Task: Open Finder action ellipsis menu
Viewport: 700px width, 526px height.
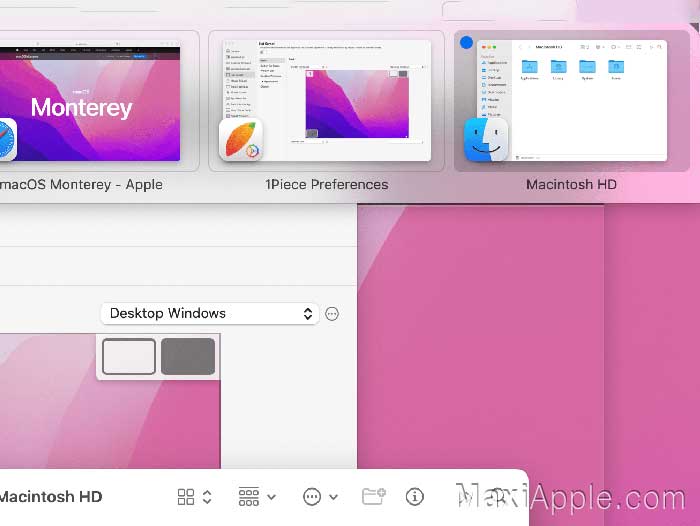Action: click(x=312, y=497)
